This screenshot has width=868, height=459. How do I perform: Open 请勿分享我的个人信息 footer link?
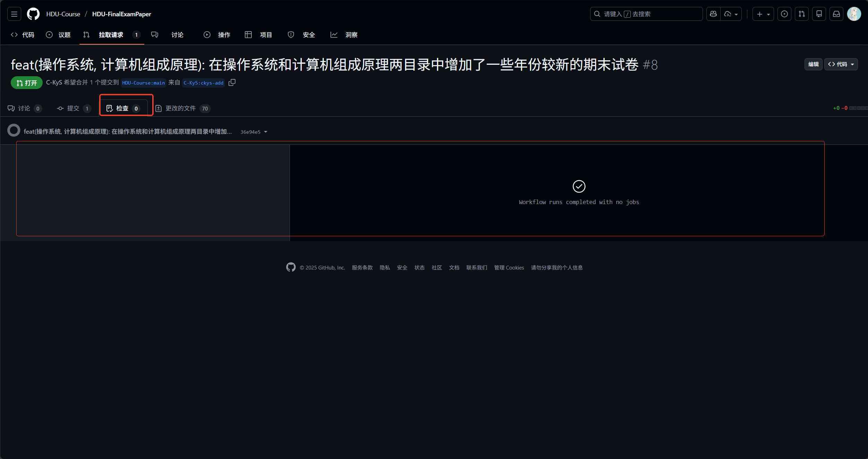click(557, 268)
